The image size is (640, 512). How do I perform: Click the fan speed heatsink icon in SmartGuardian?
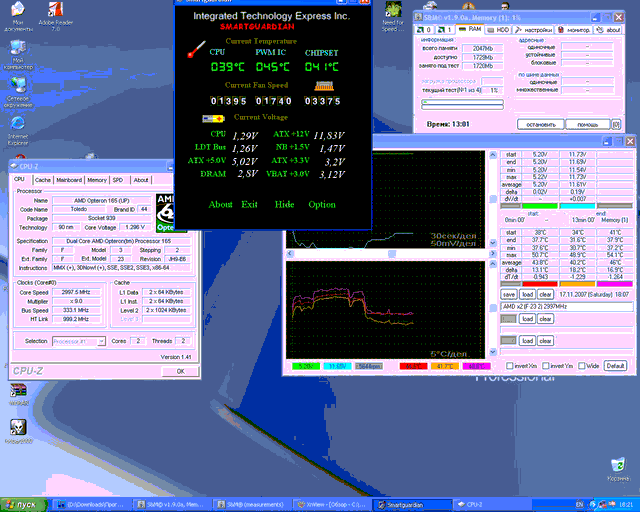pyautogui.click(x=324, y=86)
